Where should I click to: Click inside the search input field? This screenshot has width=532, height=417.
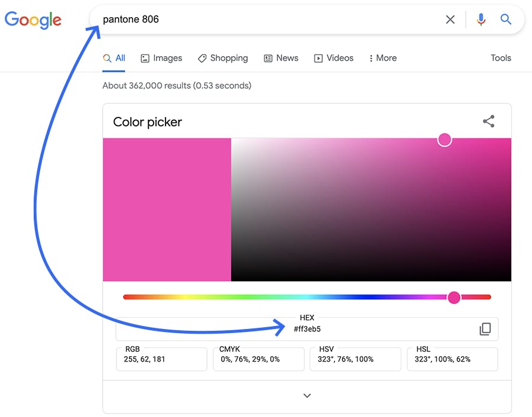[236, 19]
